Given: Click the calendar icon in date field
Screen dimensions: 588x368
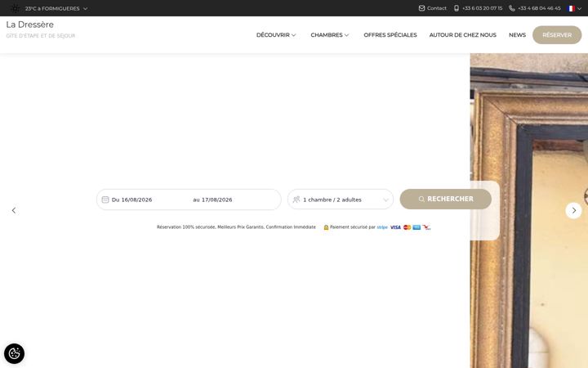Looking at the screenshot, I should 105,200.
